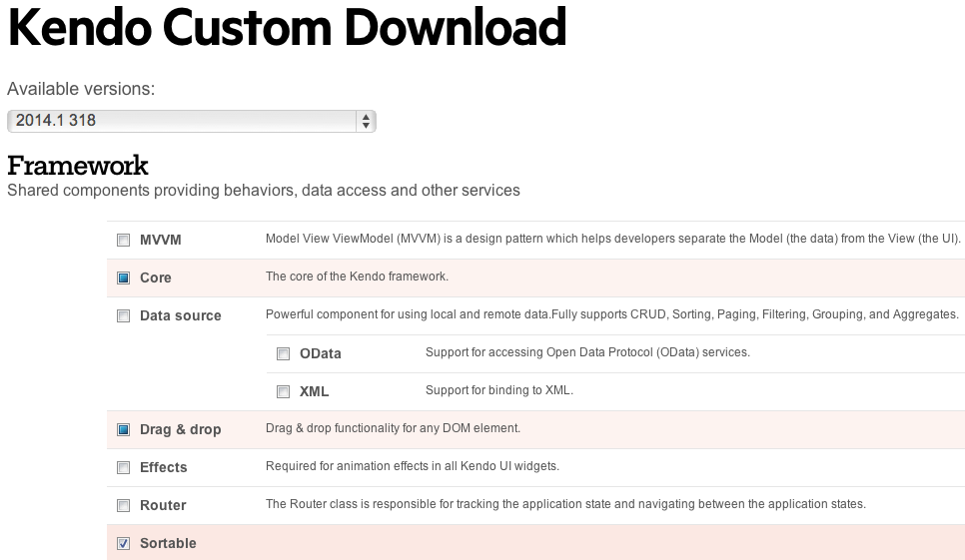Screen dimensions: 965x560
Task: Select the Drag & drop label
Action: (181, 429)
